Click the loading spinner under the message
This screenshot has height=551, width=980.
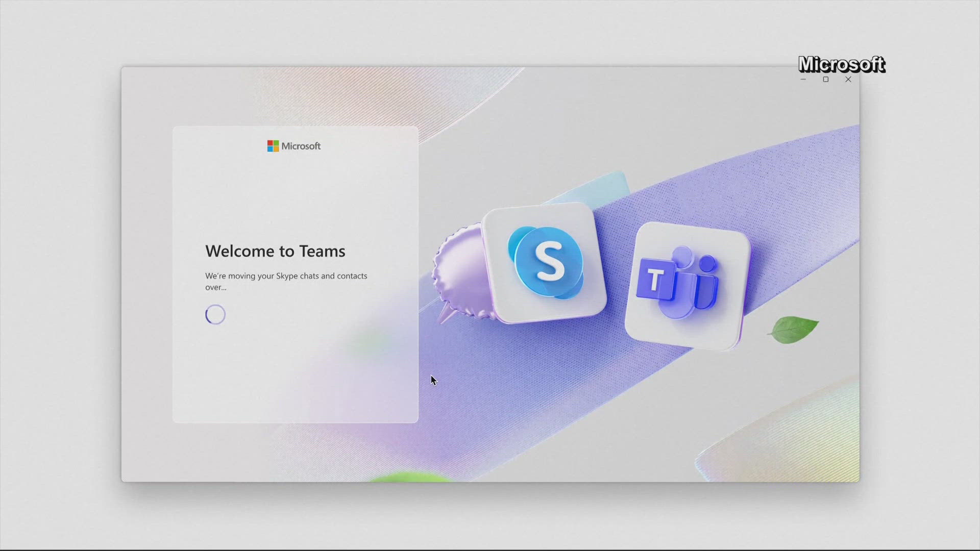click(215, 315)
